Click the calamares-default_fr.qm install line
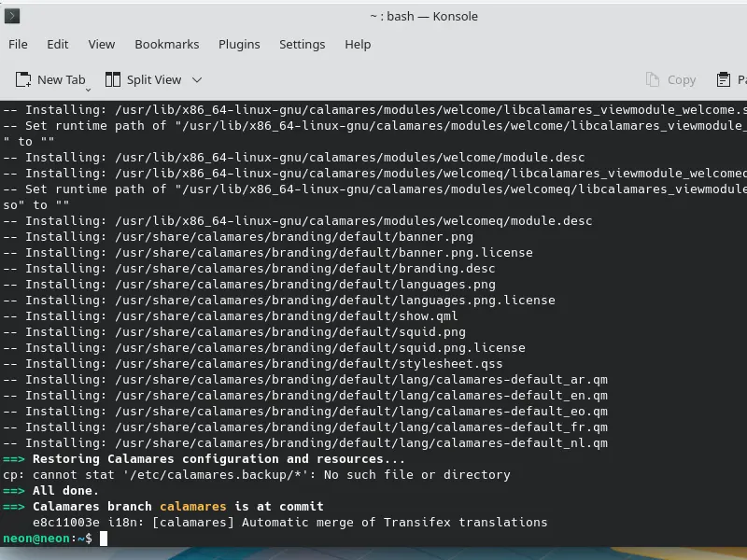Viewport: 747px width, 560px height. tap(305, 427)
